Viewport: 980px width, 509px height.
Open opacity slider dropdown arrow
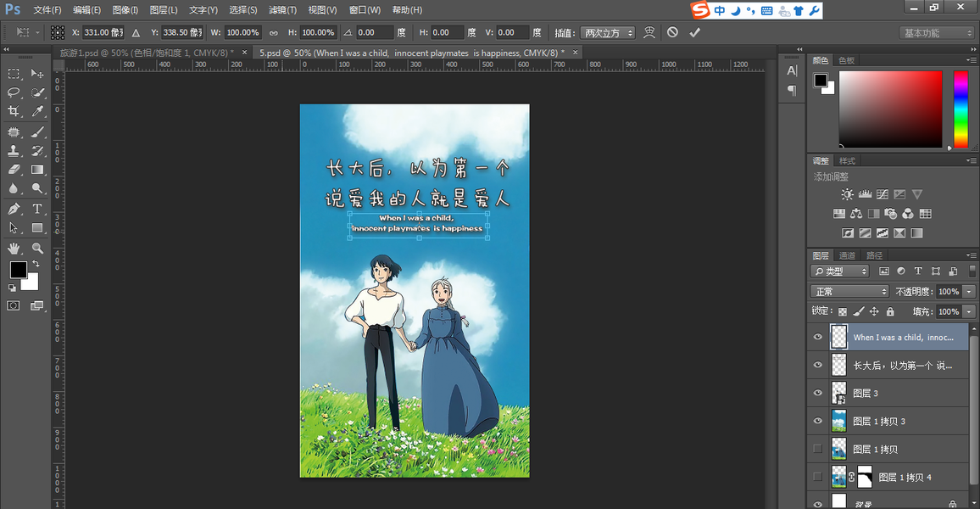click(969, 291)
